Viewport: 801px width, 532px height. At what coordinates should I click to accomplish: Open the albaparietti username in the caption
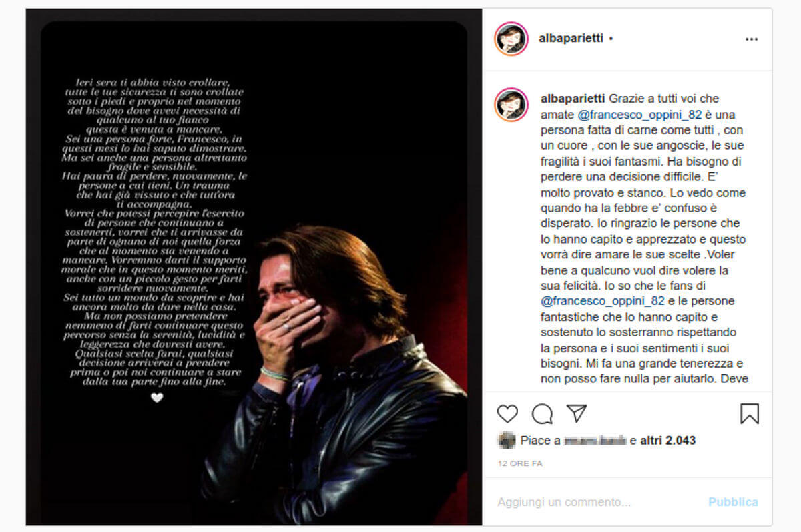pos(572,99)
